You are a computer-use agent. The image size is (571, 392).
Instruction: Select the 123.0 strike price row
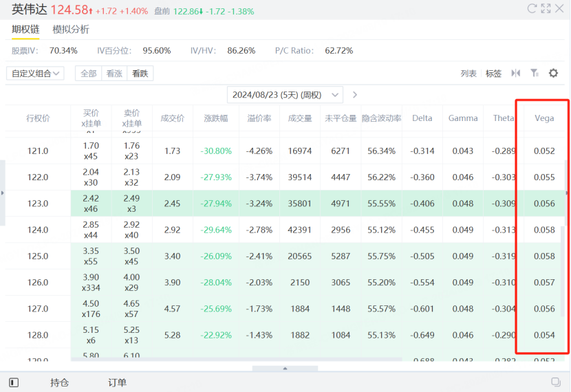coord(37,204)
